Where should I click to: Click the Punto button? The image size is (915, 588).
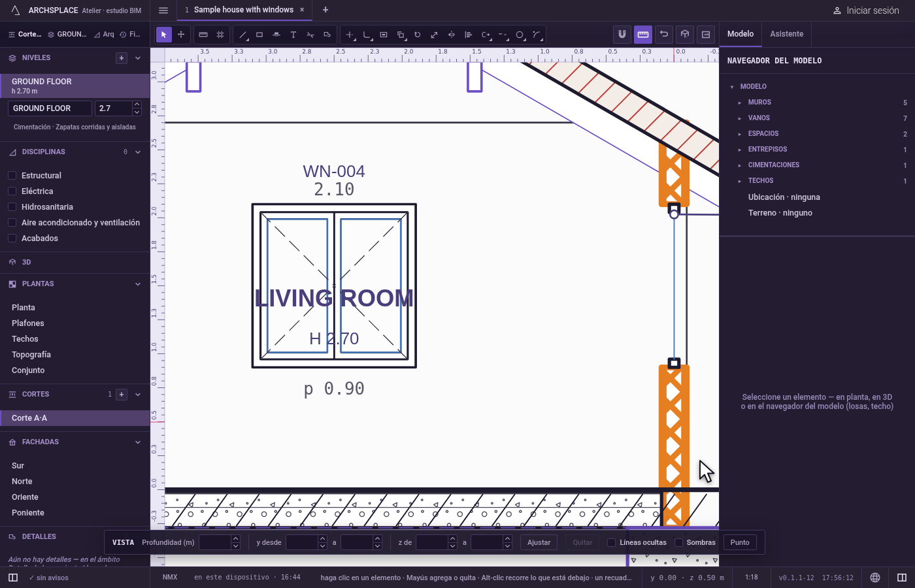740,542
